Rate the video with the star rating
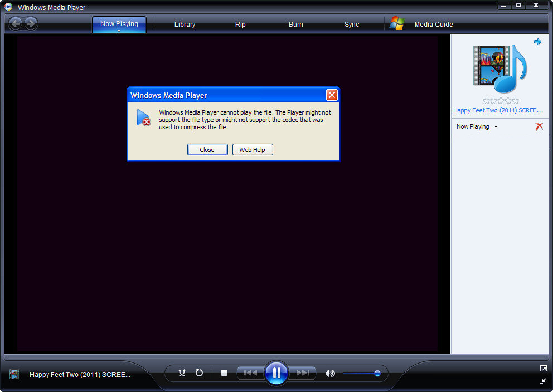The width and height of the screenshot is (553, 392). click(x=501, y=101)
